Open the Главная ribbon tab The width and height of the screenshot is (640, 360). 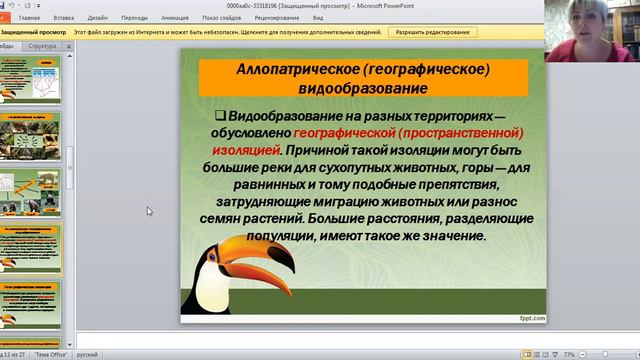[29, 18]
